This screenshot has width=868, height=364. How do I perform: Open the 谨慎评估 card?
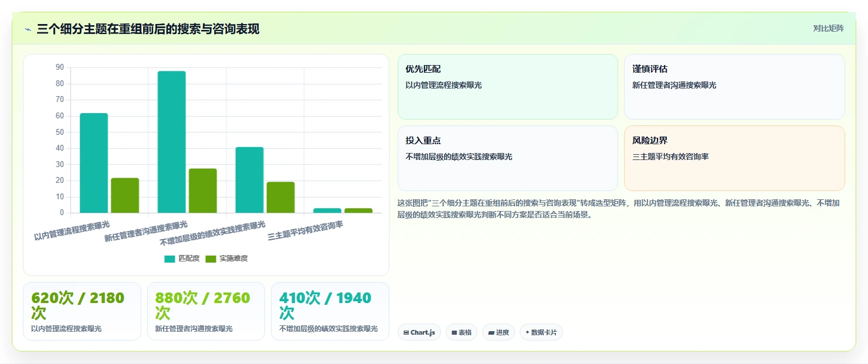[734, 87]
